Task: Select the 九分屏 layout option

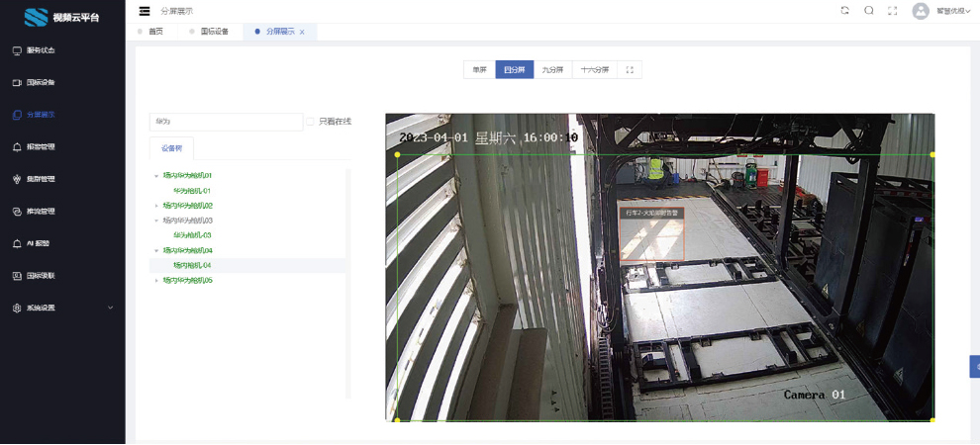Action: click(x=551, y=70)
